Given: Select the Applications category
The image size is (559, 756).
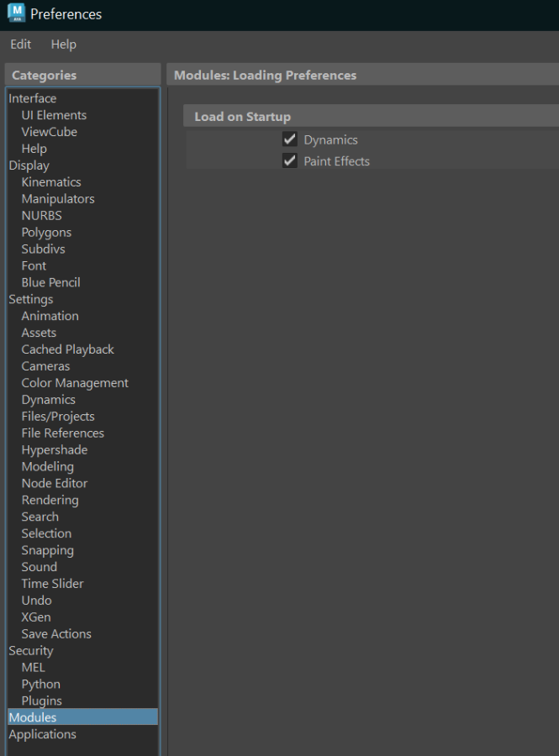Looking at the screenshot, I should pyautogui.click(x=42, y=734).
